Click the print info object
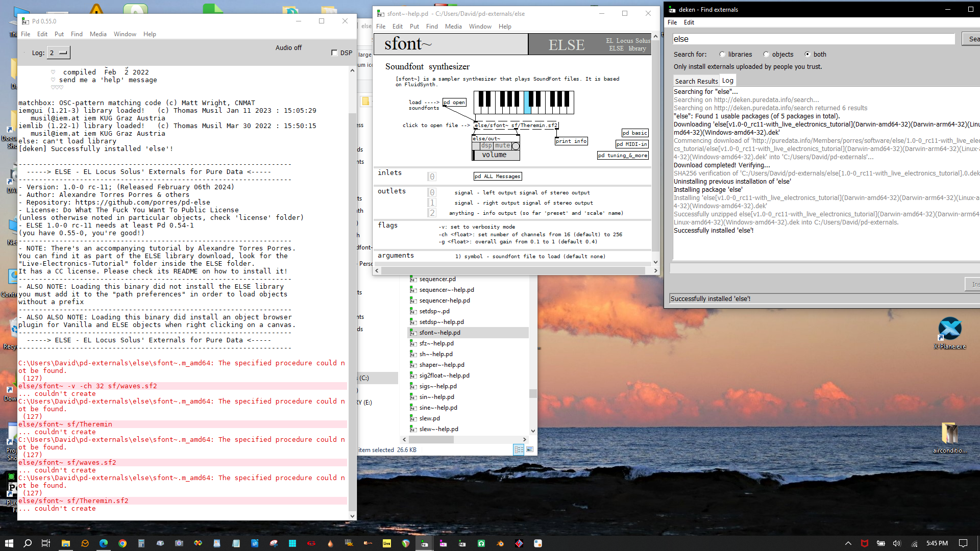Image resolution: width=980 pixels, height=551 pixels. click(x=571, y=141)
